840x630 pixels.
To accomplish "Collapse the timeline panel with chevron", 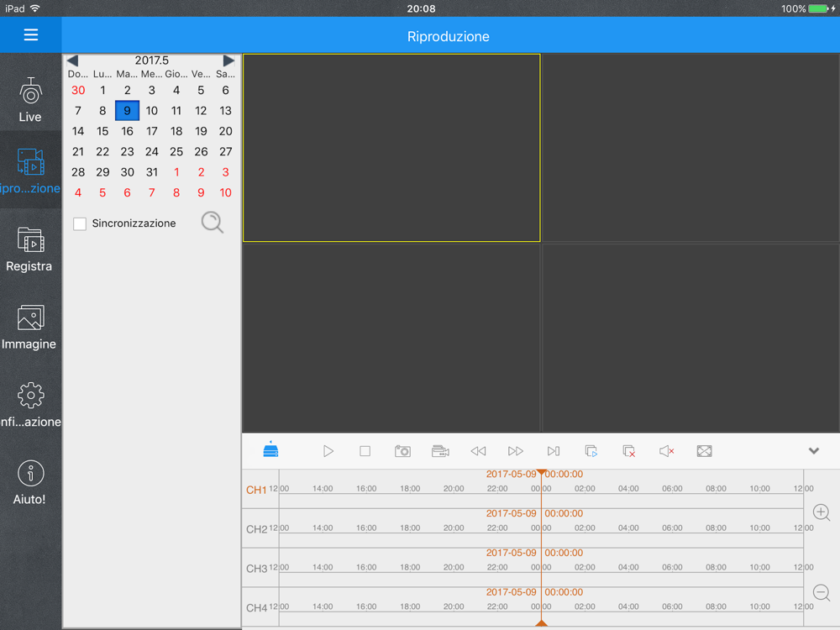I will pos(814,450).
